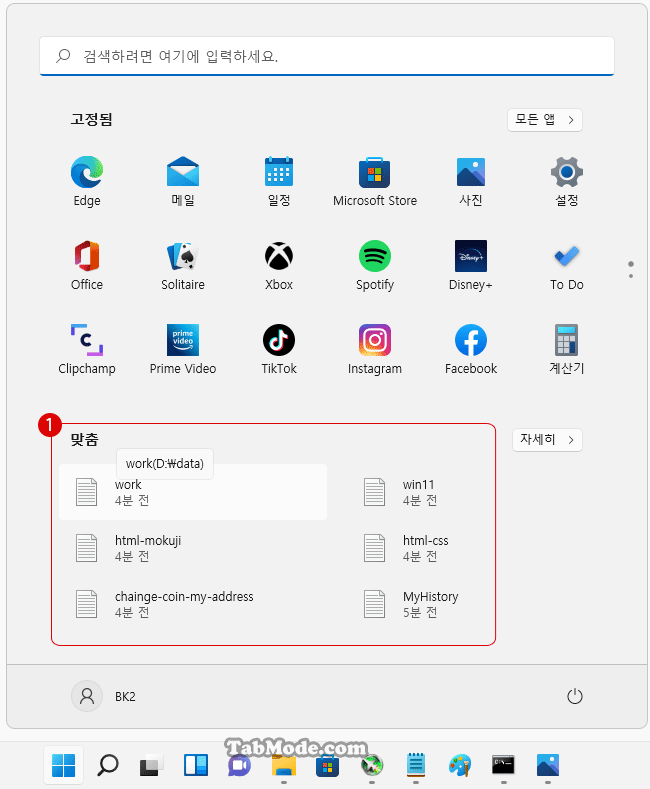The image size is (650, 789).
Task: Click the green globe app on taskbar
Action: (x=372, y=765)
